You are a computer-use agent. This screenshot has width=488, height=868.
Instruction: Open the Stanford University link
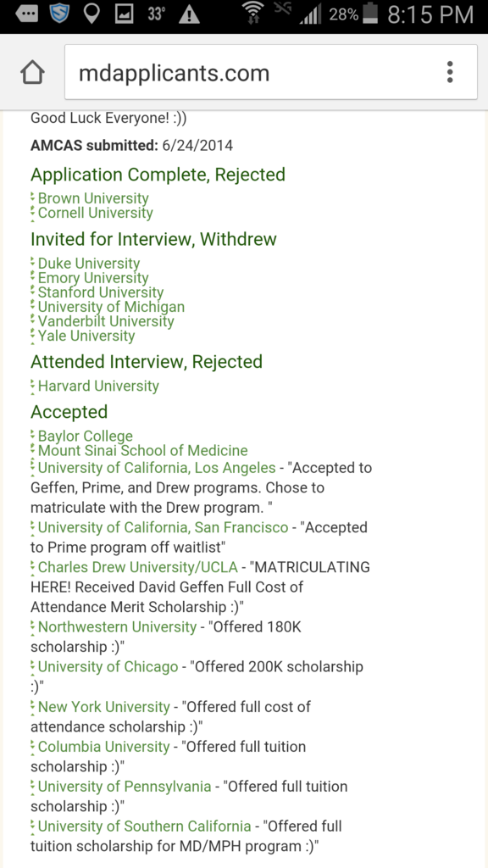(x=101, y=292)
